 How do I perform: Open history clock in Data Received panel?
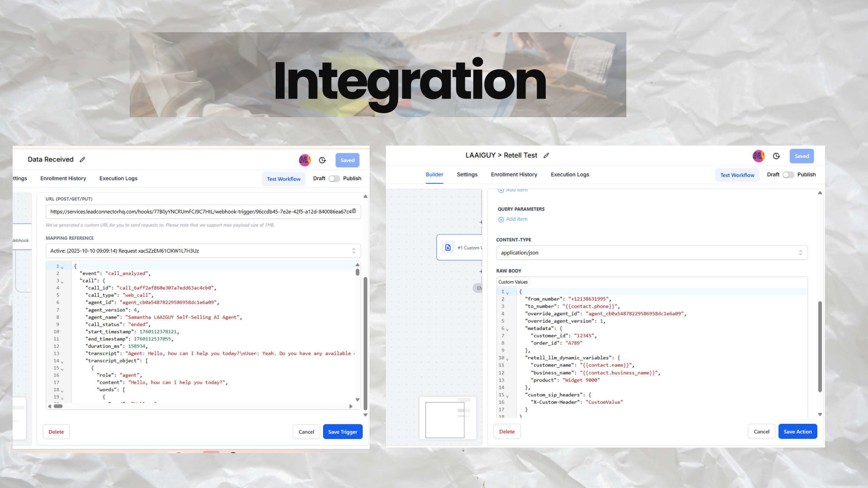coord(322,160)
